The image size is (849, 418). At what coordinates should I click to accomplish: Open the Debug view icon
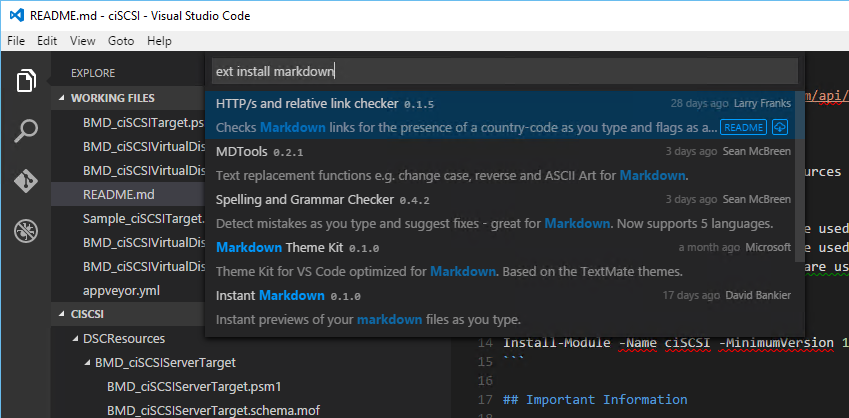[26, 231]
